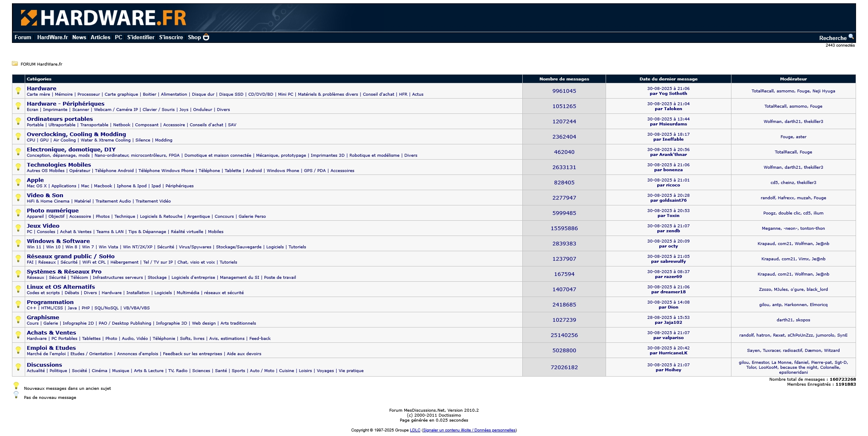Click lightbulb icon in Technologies Mobiles row

coord(18,167)
